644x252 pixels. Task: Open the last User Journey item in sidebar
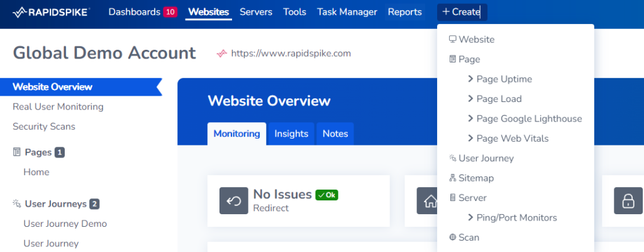click(x=51, y=243)
